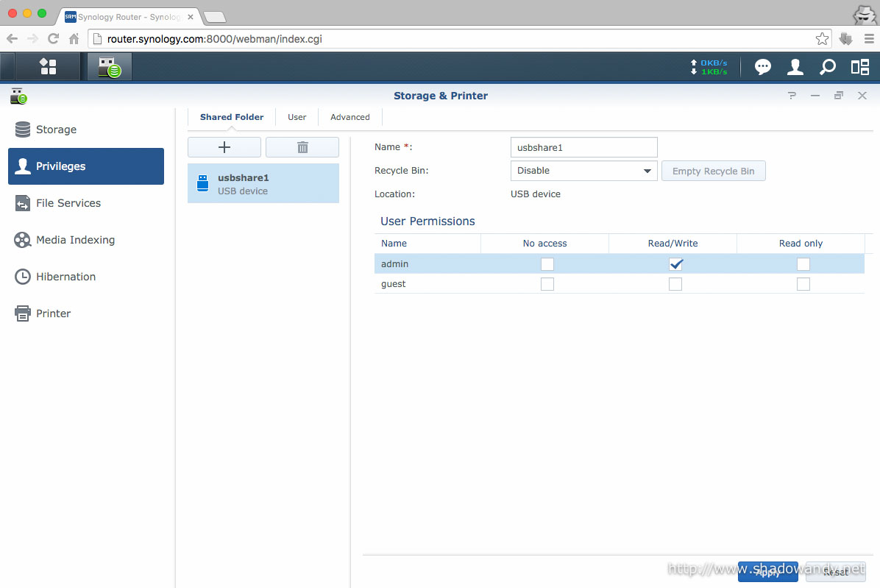Enable Read only for guest
Image resolution: width=880 pixels, height=588 pixels.
pos(803,284)
